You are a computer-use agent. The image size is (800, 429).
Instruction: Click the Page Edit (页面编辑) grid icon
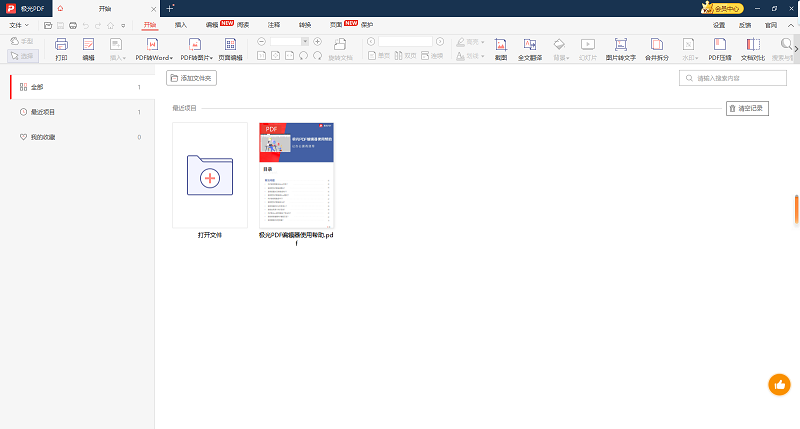pos(230,49)
